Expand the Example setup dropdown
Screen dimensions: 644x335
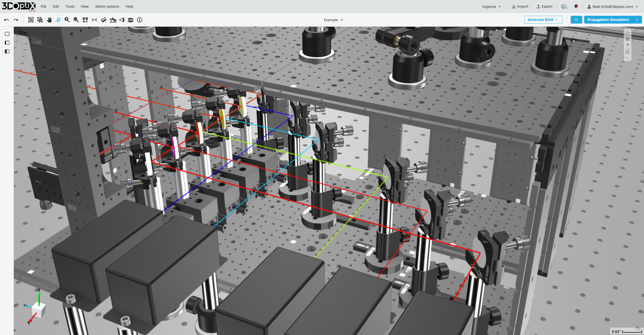coord(333,20)
